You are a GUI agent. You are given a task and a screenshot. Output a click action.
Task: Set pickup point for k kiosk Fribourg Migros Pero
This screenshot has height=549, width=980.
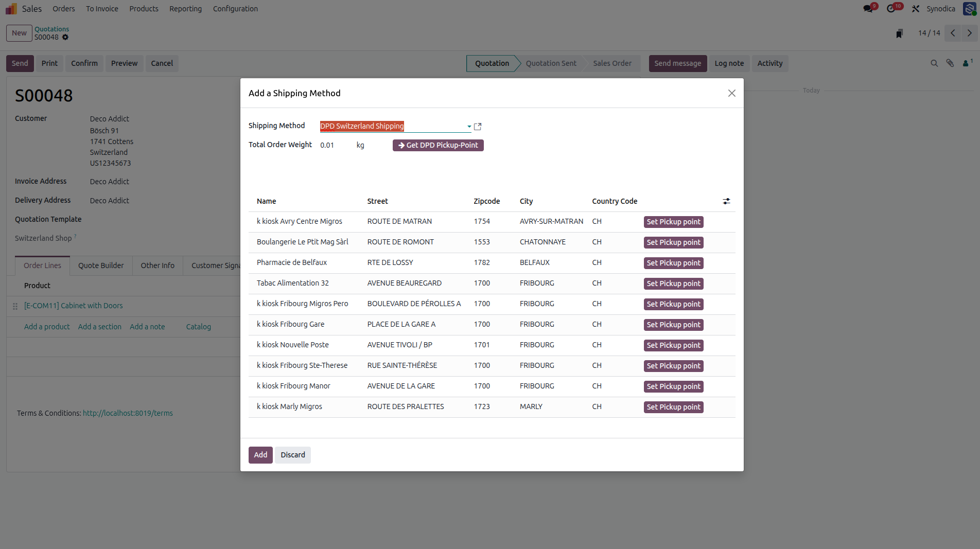click(x=673, y=304)
